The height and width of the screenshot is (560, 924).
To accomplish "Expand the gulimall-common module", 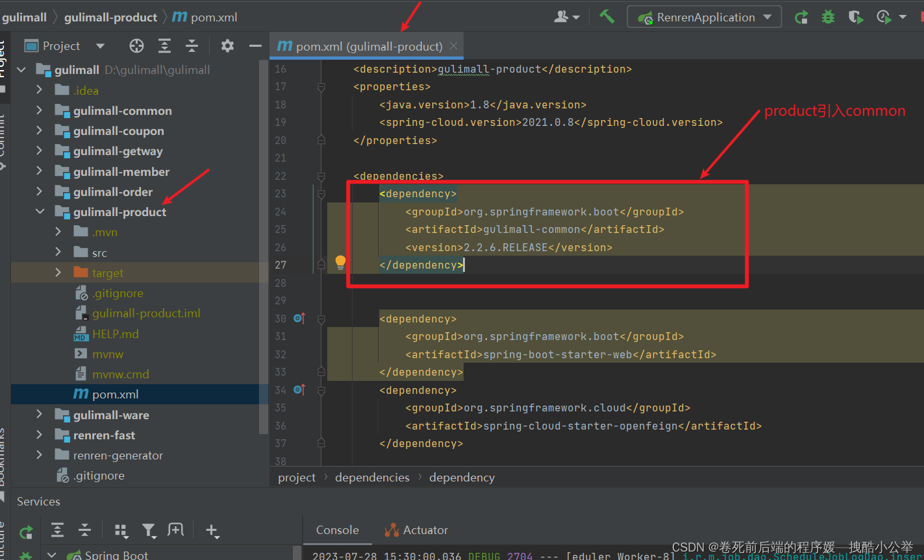I will point(40,110).
